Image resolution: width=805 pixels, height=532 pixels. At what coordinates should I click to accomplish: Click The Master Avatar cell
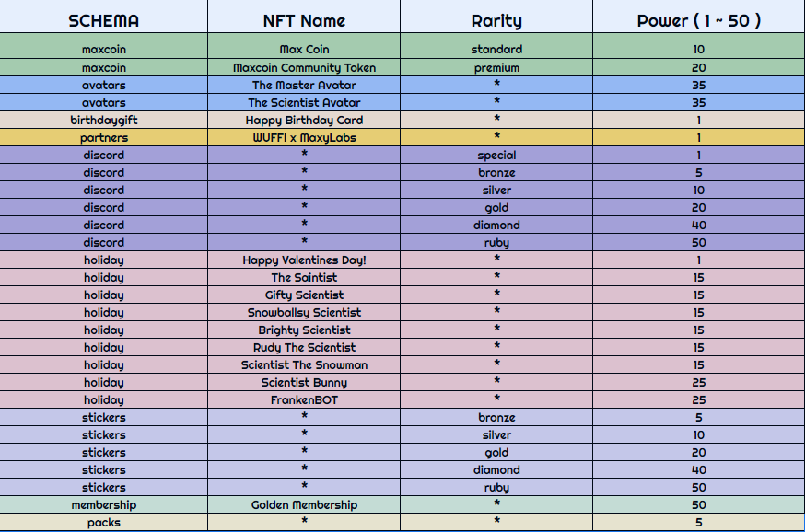(304, 85)
